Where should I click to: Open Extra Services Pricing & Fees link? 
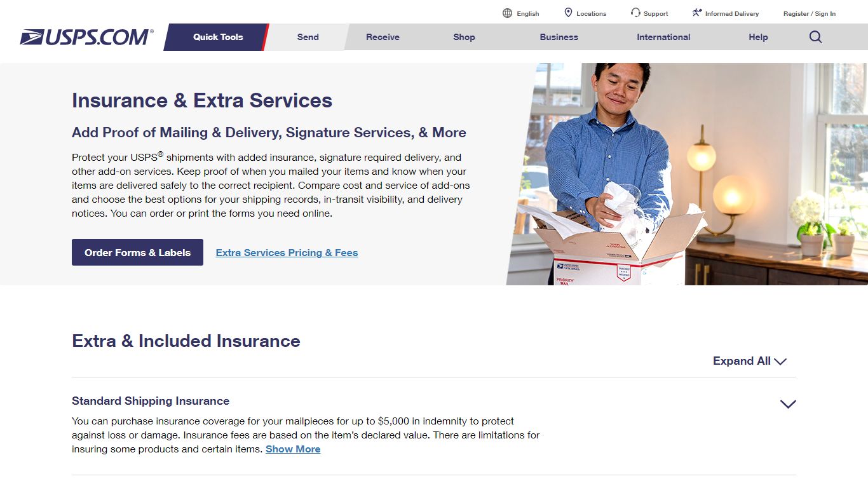287,252
